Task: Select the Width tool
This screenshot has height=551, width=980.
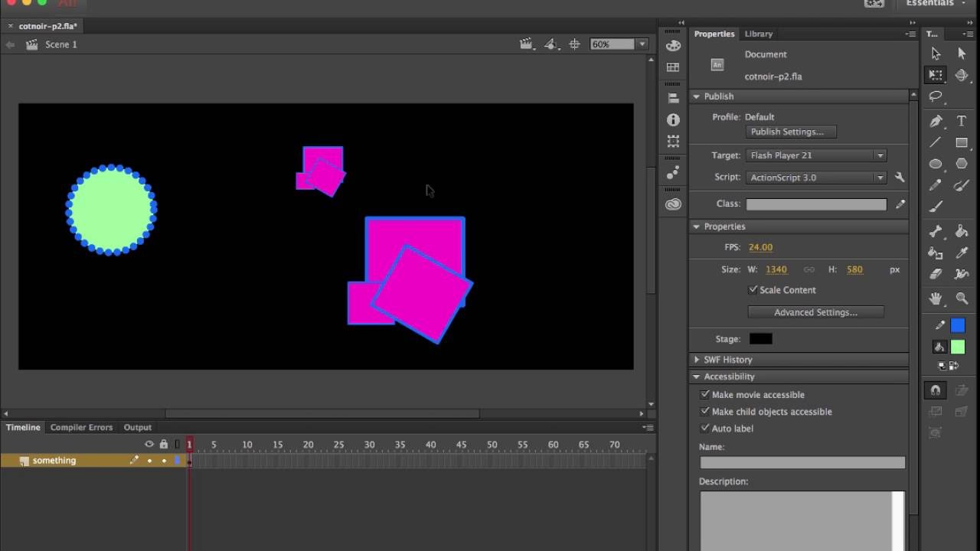Action: [x=962, y=274]
